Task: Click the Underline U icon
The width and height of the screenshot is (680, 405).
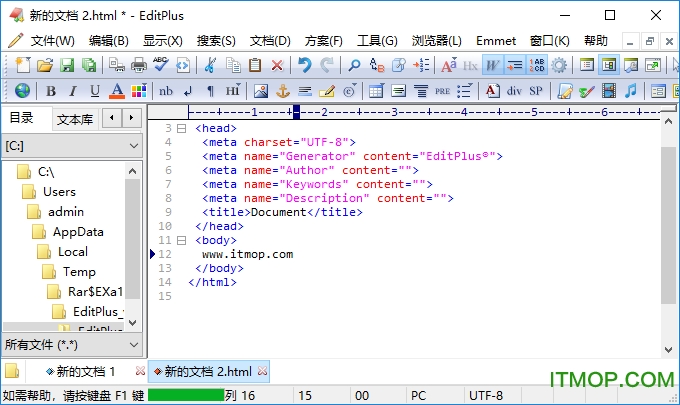Action: (x=95, y=91)
